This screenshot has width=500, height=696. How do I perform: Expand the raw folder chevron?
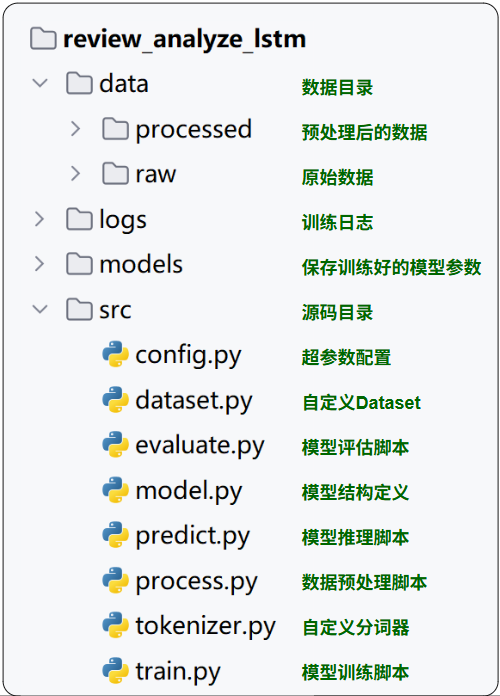pos(75,174)
